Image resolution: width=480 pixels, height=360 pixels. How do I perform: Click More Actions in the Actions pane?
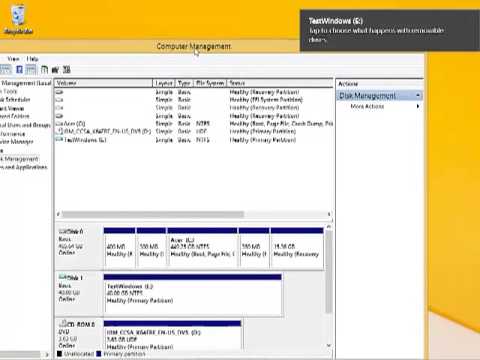coord(367,106)
